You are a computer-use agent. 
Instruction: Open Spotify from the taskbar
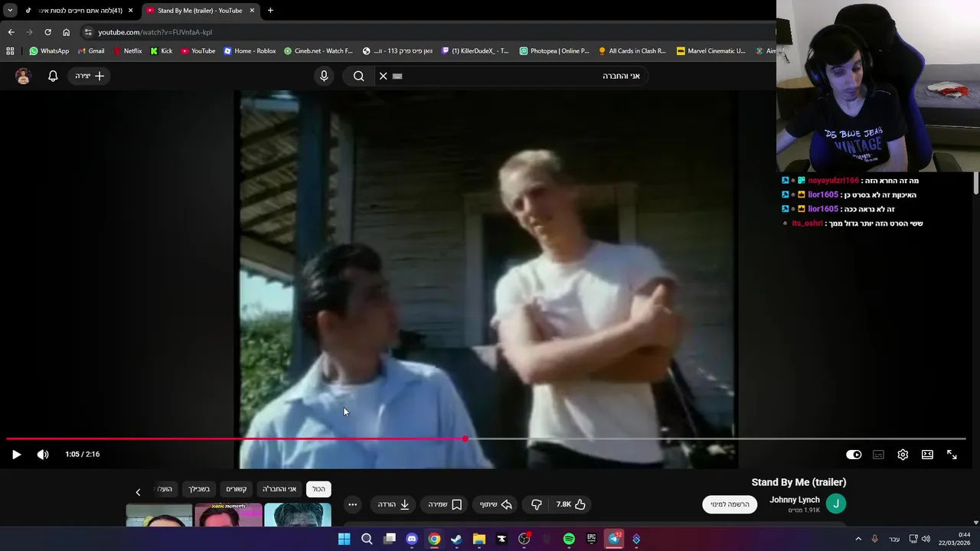[569, 539]
